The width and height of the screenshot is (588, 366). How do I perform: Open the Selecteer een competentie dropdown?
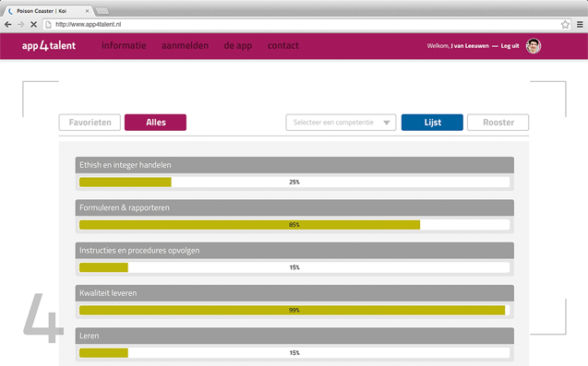[341, 123]
